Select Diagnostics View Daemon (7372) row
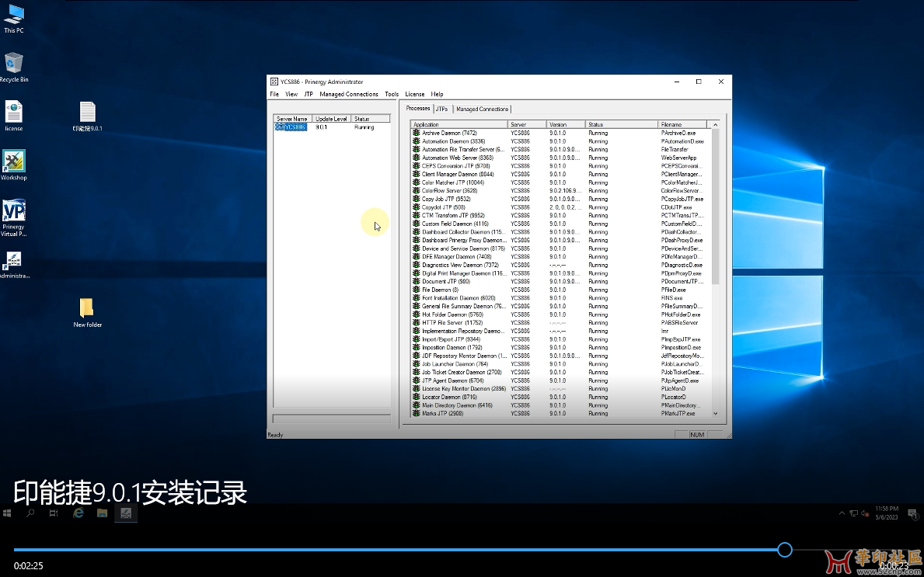This screenshot has height=577, width=924. [x=561, y=265]
